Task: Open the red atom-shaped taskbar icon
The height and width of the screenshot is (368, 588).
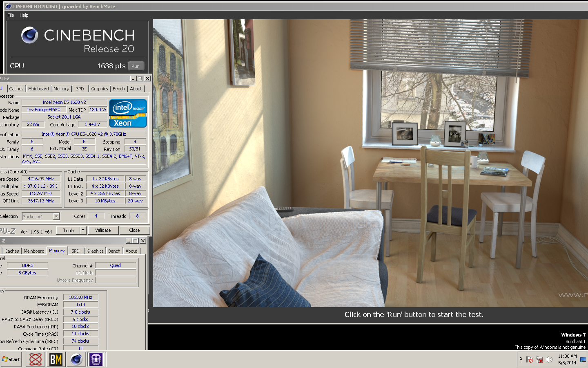Action: pos(36,359)
